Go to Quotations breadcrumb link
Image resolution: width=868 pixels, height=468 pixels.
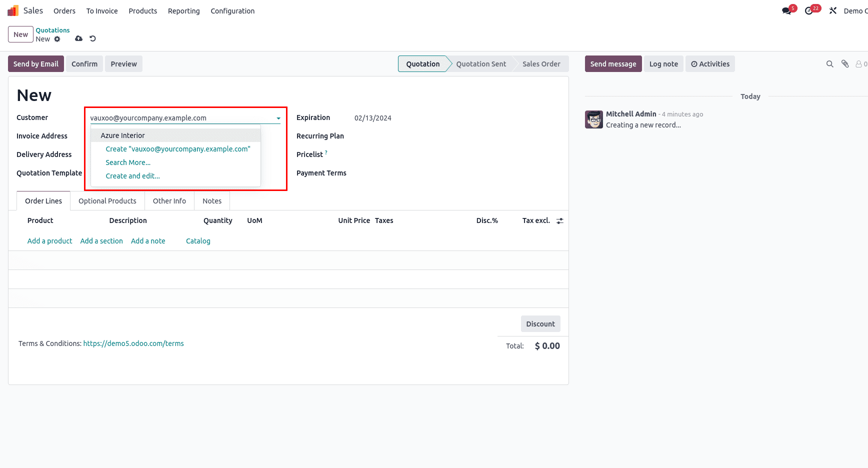52,30
